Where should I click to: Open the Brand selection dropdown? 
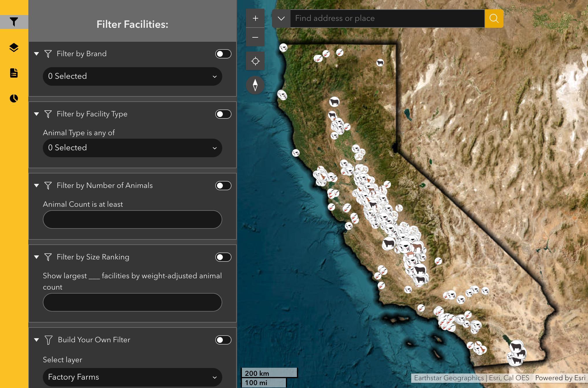[132, 76]
